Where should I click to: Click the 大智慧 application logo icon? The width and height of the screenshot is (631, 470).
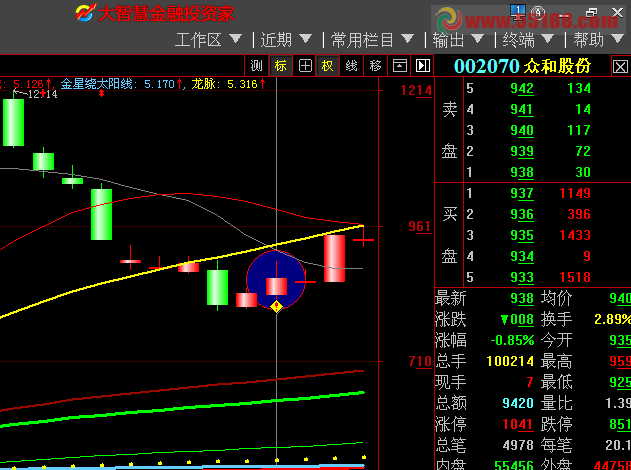(x=85, y=13)
